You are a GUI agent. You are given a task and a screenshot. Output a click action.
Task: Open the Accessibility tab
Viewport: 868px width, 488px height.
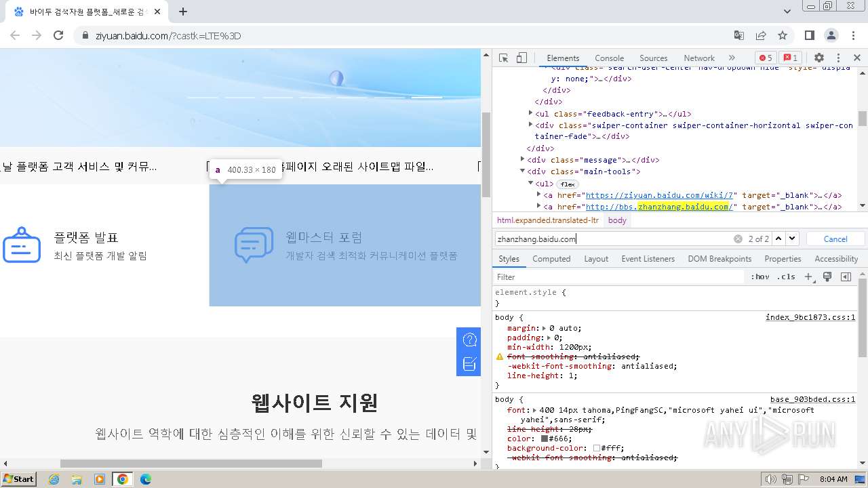836,259
